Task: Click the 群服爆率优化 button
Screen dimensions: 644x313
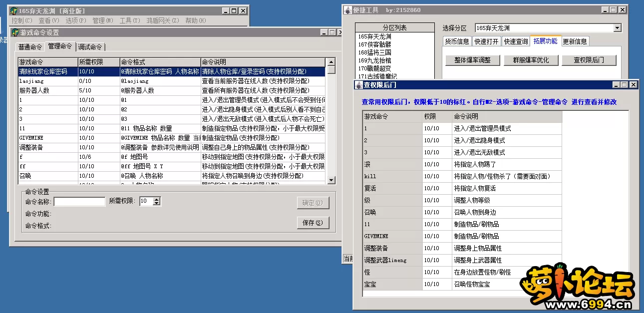Action: tap(531, 60)
